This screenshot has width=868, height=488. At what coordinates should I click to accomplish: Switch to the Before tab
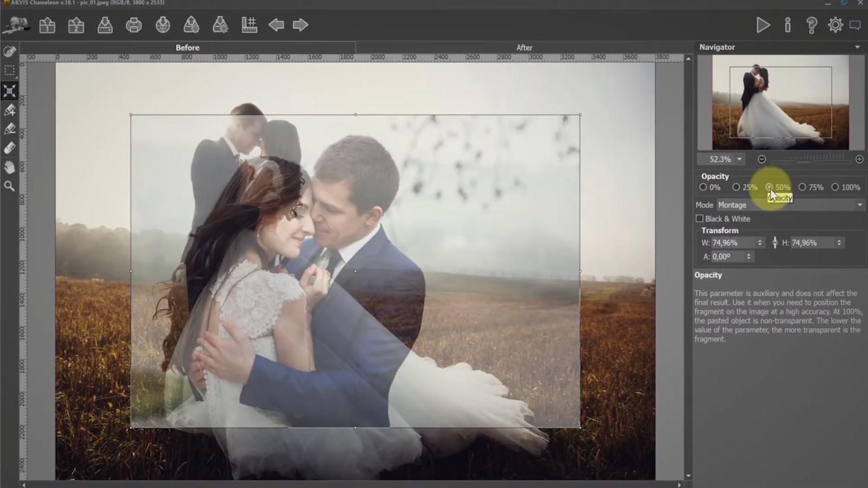pyautogui.click(x=187, y=48)
